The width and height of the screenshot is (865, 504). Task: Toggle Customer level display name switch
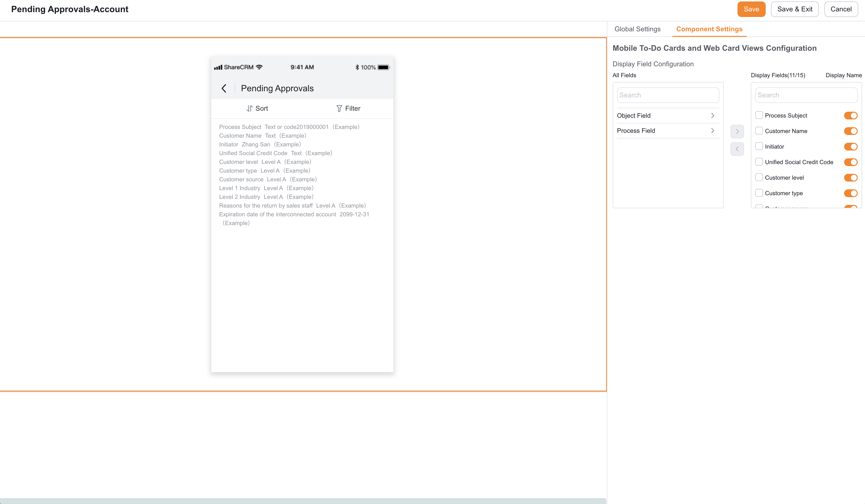[851, 178]
